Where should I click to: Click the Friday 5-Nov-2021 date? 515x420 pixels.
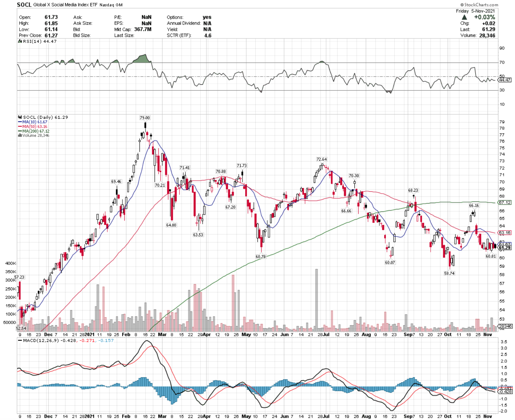(475, 11)
